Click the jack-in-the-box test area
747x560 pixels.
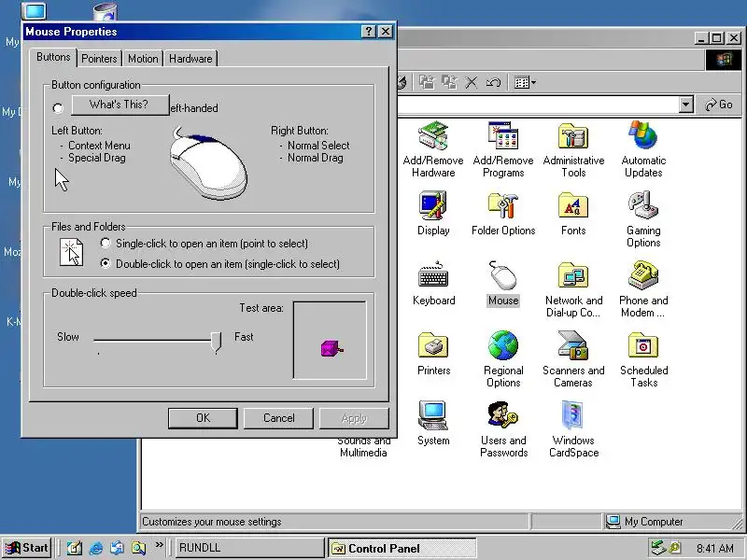331,340
